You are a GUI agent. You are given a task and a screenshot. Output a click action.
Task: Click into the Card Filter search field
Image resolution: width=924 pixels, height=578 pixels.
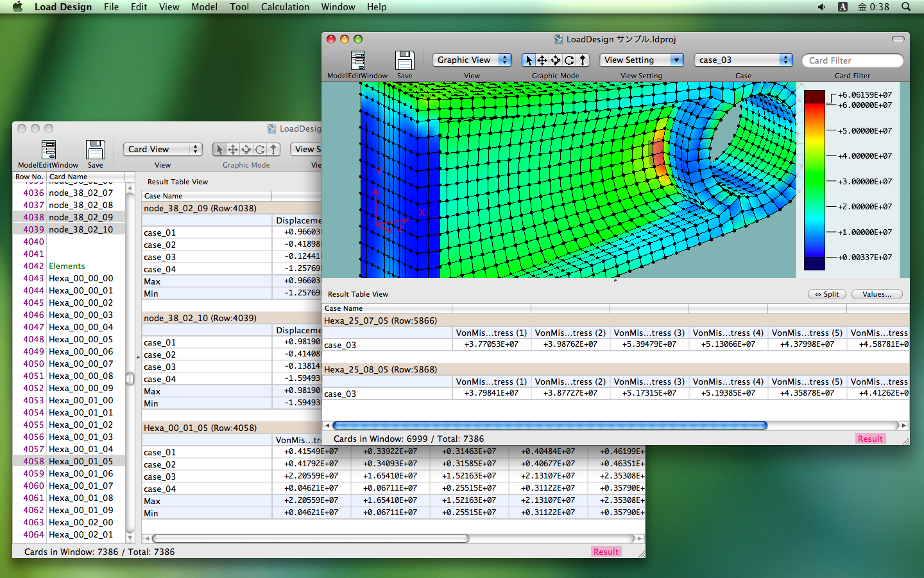click(x=853, y=60)
